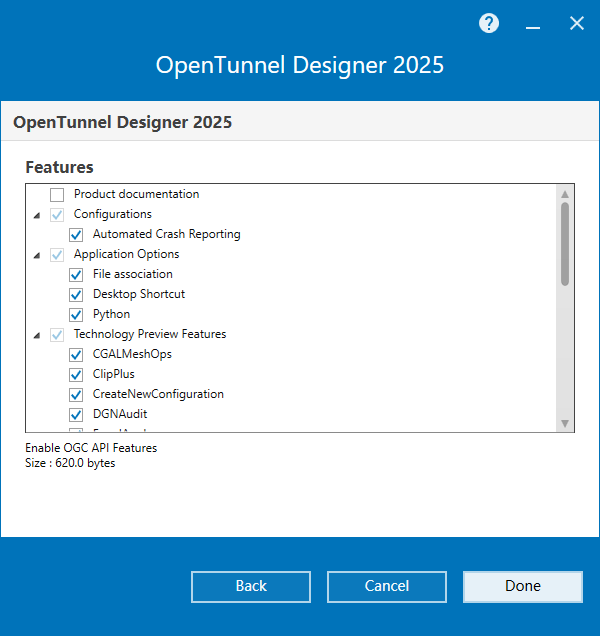Select the Application Options row label

tap(126, 254)
